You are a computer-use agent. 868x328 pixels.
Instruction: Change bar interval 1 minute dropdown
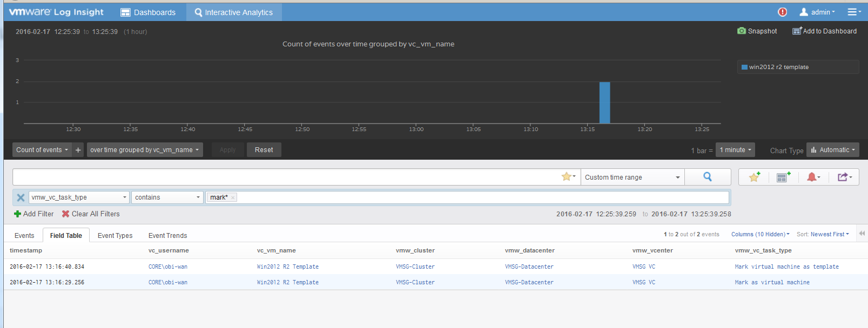735,150
